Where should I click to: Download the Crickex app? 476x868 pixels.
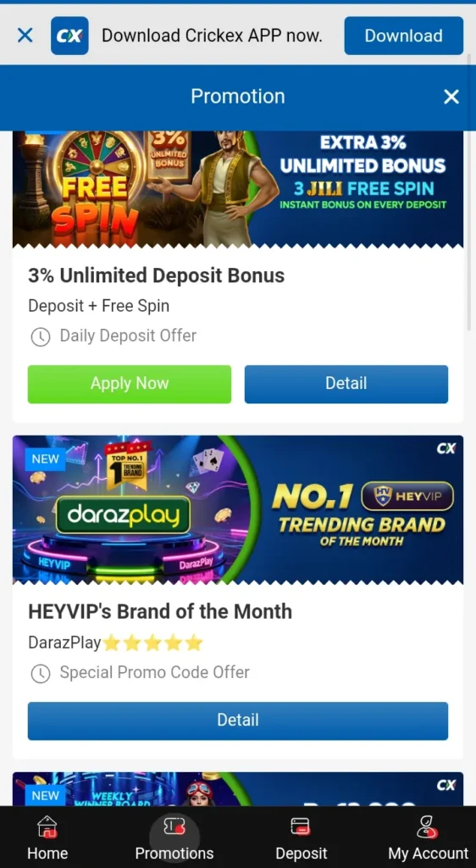point(403,36)
